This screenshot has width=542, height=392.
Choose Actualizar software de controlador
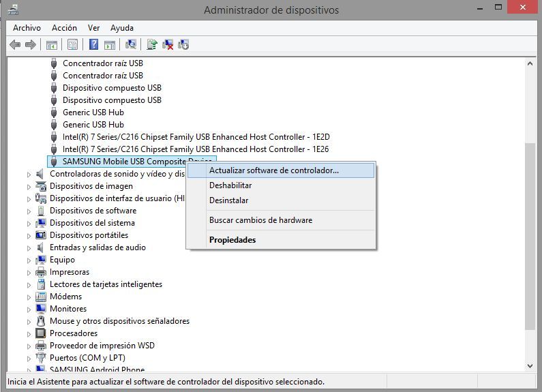click(x=281, y=170)
